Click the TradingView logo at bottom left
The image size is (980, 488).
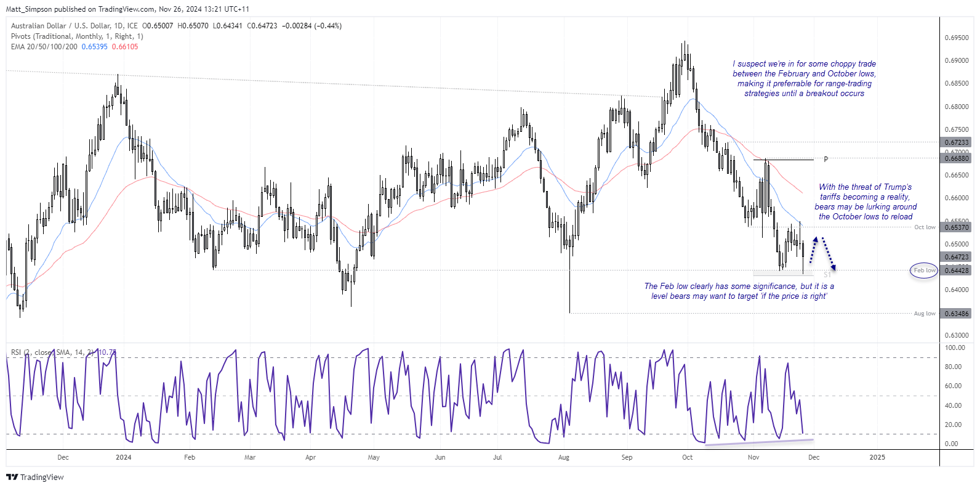[x=35, y=477]
